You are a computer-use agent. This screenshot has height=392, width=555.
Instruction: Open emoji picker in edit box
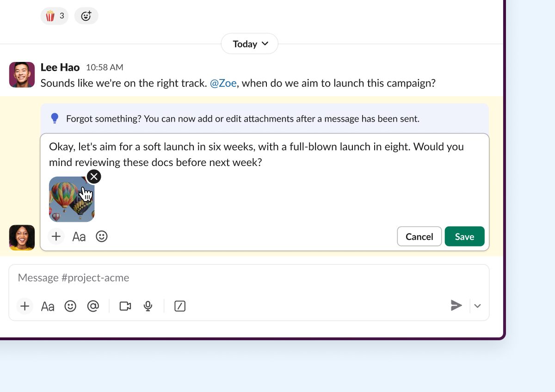(102, 237)
